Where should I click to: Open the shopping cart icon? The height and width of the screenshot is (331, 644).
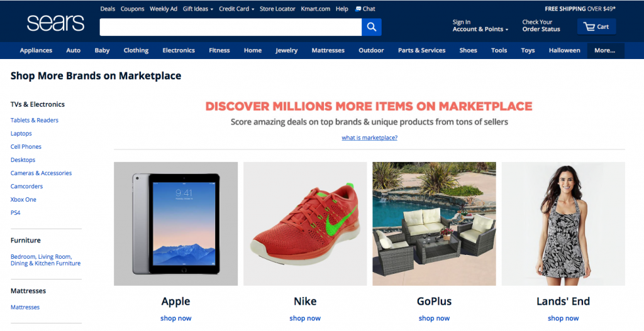coord(589,27)
